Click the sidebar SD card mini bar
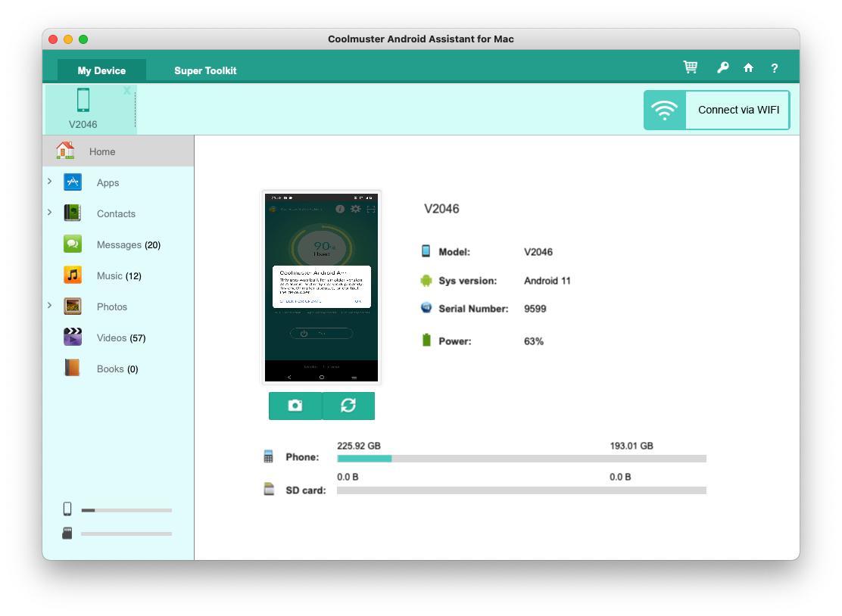Image resolution: width=842 pixels, height=616 pixels. pos(126,534)
